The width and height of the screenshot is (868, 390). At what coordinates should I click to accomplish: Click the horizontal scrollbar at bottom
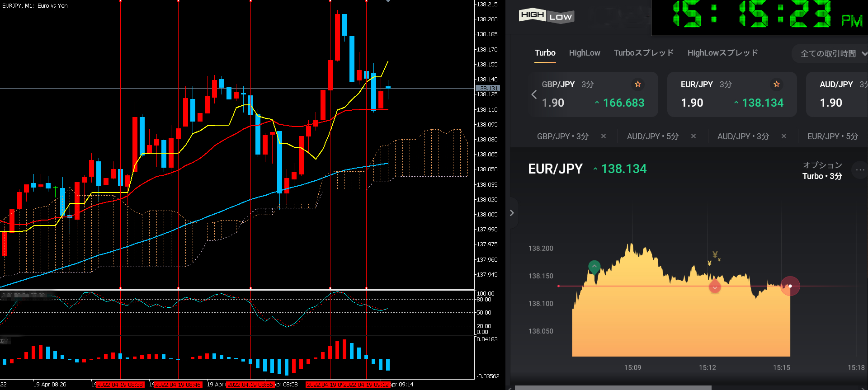point(613,387)
